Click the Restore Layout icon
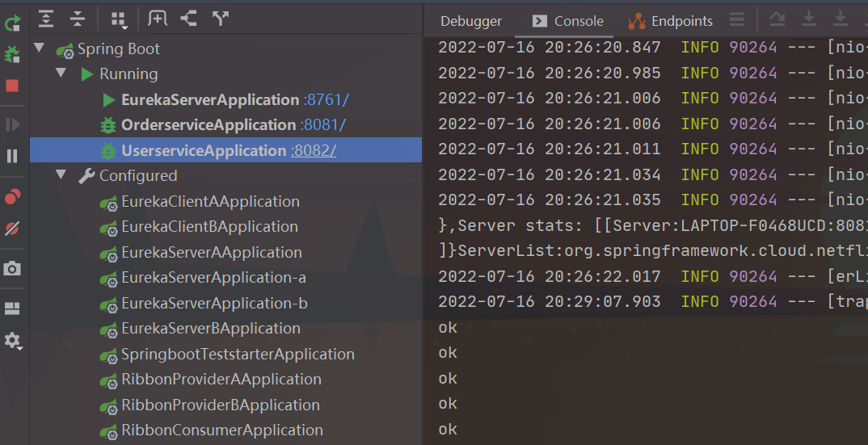The width and height of the screenshot is (868, 445). point(12,309)
